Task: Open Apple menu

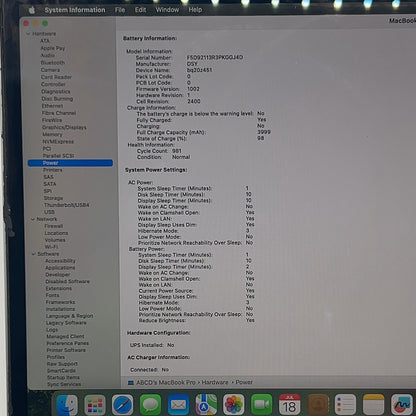Action: click(x=32, y=10)
